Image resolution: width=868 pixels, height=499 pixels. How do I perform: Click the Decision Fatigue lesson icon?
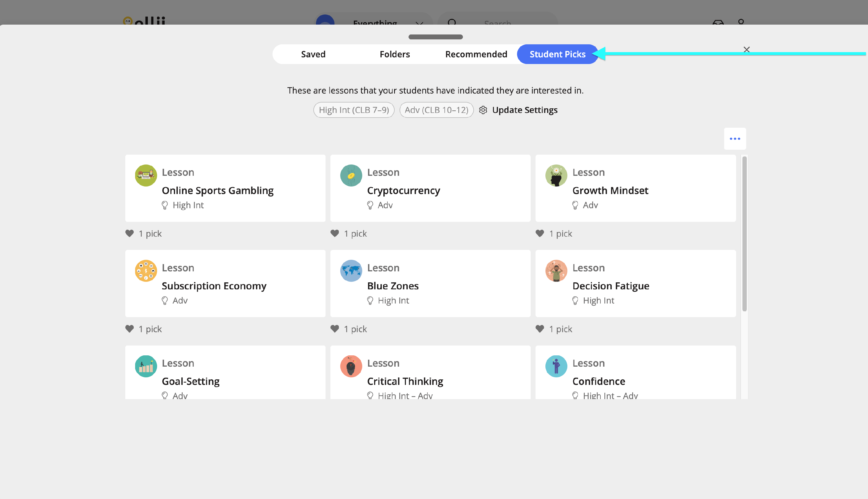point(556,271)
